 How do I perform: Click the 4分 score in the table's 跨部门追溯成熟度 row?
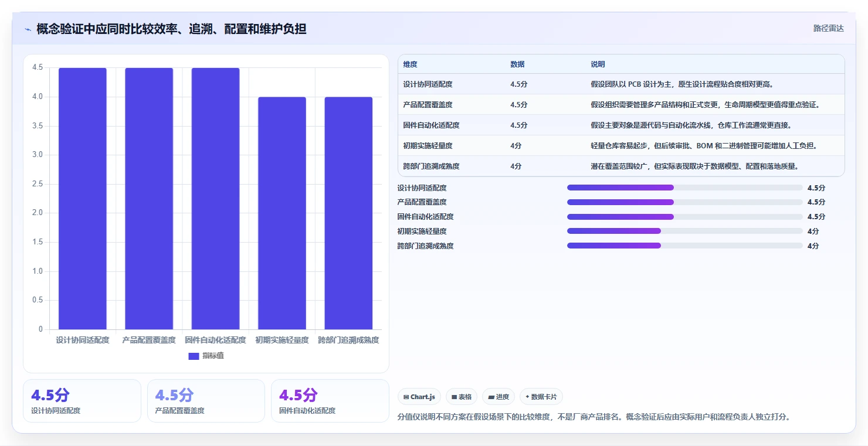(x=516, y=166)
